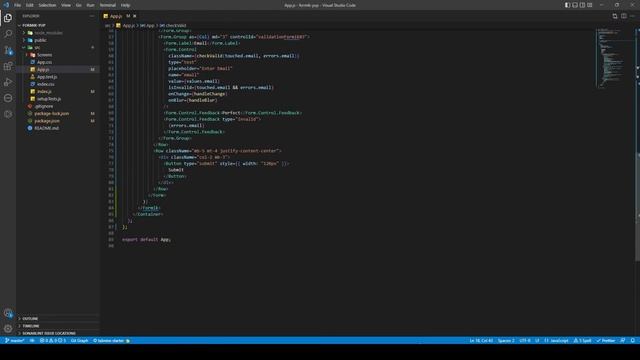Viewport: 640px width, 360px height.
Task: Click the feedback icon in status bar
Action: (x=622, y=340)
